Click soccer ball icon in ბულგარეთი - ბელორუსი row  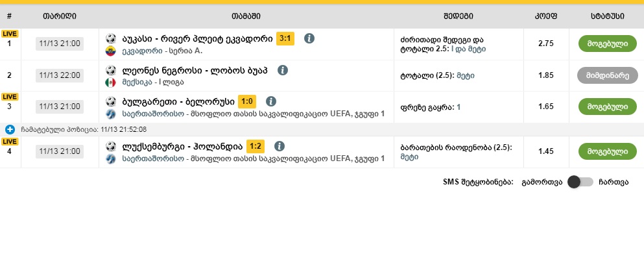(x=110, y=101)
